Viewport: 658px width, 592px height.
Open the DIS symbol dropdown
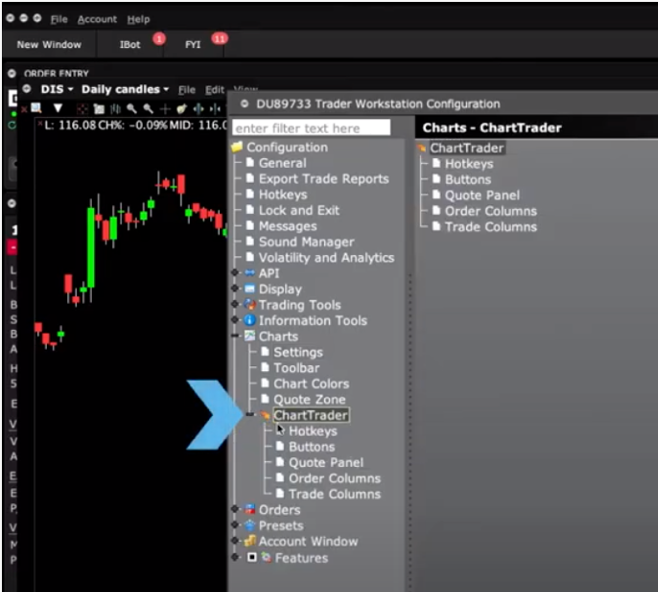coord(57,90)
